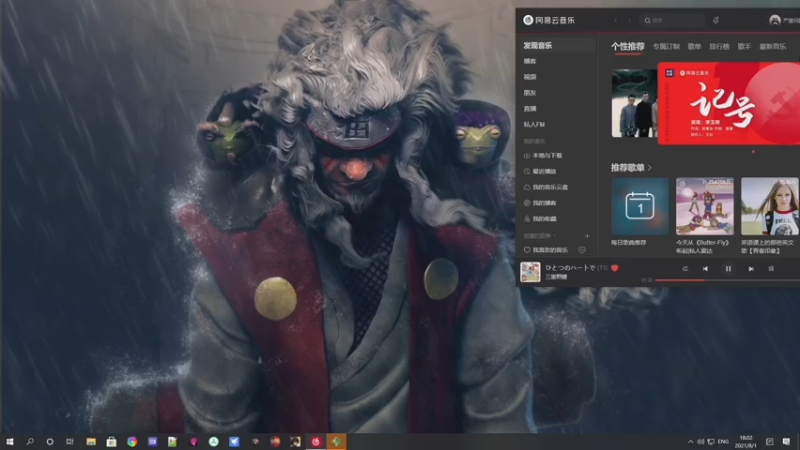Click the volume icon in system tray

pyautogui.click(x=701, y=442)
